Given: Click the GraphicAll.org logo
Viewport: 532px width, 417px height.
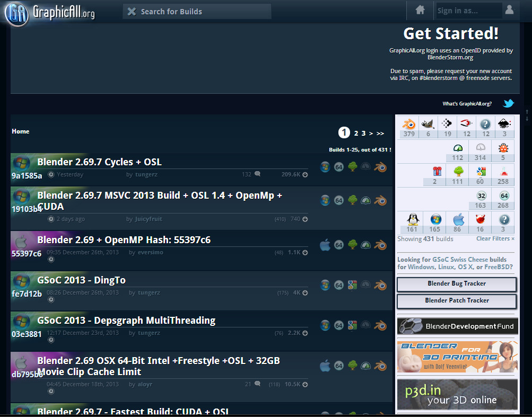Looking at the screenshot, I should coord(49,13).
